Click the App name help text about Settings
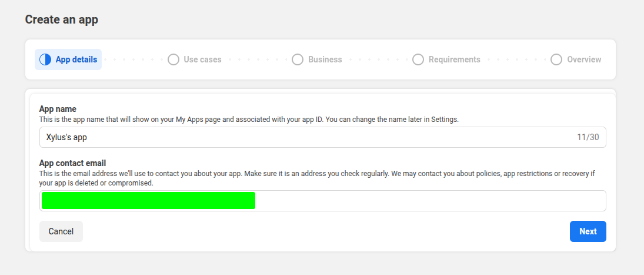 pyautogui.click(x=249, y=119)
